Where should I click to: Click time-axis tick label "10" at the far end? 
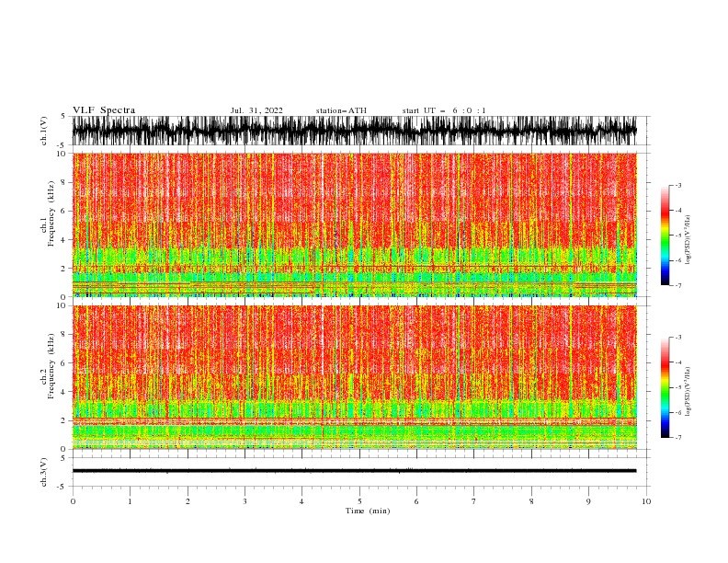646,501
